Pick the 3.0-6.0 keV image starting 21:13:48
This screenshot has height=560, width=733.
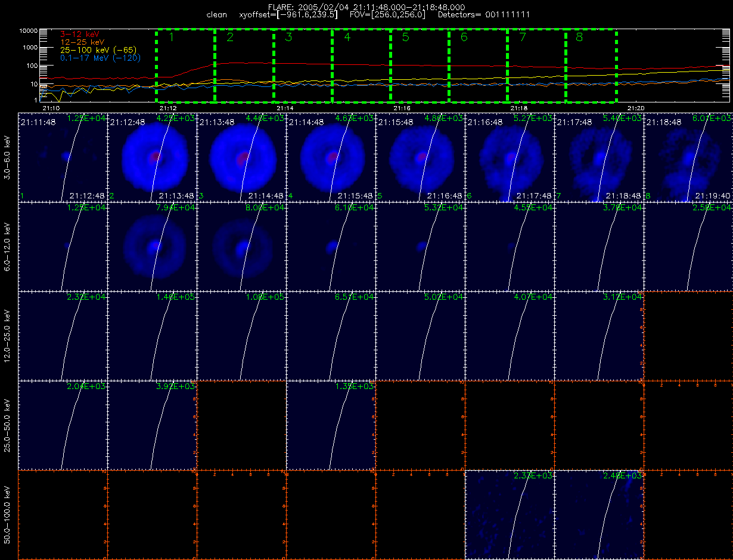(241, 157)
